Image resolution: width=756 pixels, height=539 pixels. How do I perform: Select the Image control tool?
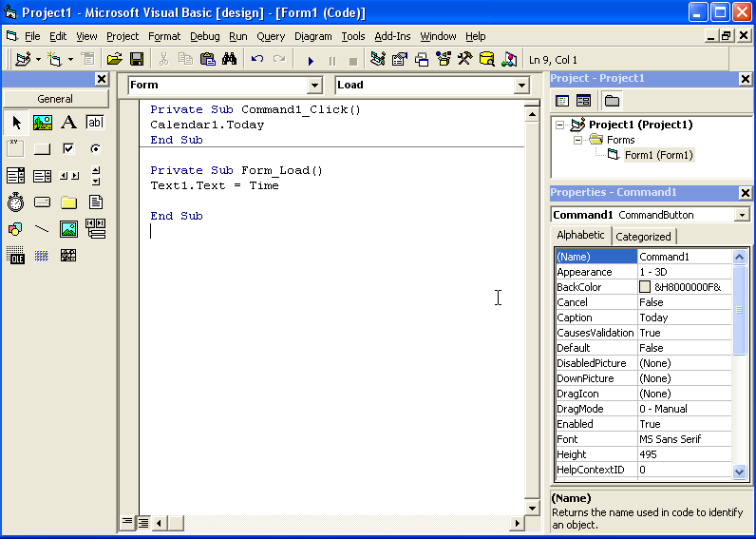[69, 229]
